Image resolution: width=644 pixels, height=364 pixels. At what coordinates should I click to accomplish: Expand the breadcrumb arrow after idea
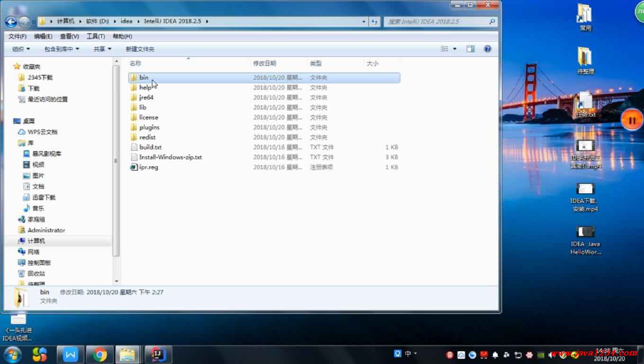(138, 21)
